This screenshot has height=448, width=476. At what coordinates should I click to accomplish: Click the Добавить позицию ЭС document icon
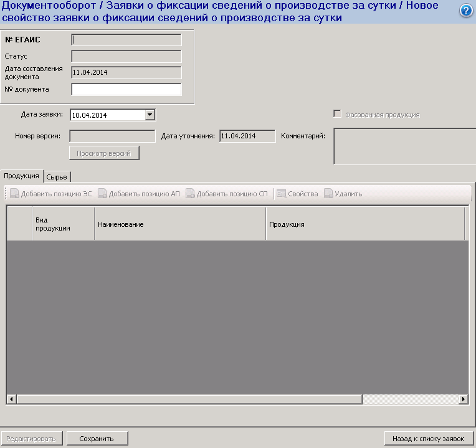(x=14, y=194)
